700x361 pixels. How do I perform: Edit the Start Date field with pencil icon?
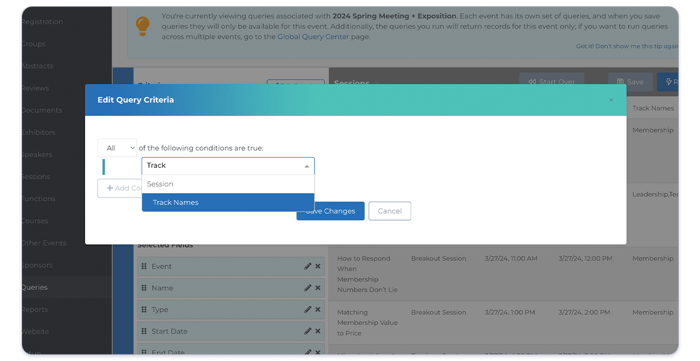click(x=308, y=331)
